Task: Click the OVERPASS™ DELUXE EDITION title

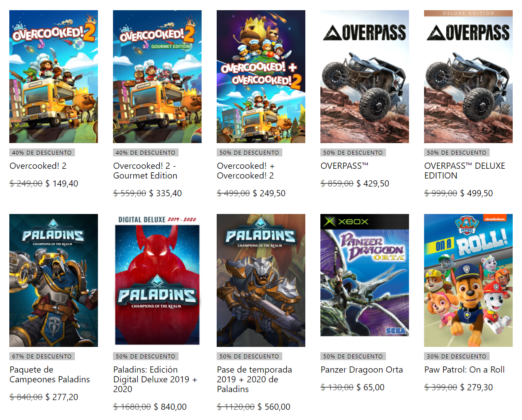Action: [465, 171]
